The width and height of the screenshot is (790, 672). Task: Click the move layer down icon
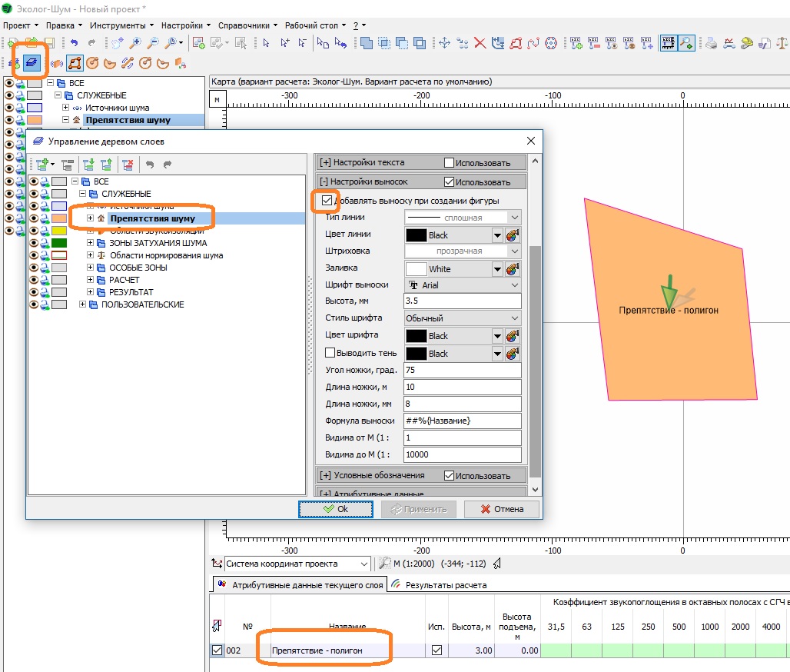89,165
